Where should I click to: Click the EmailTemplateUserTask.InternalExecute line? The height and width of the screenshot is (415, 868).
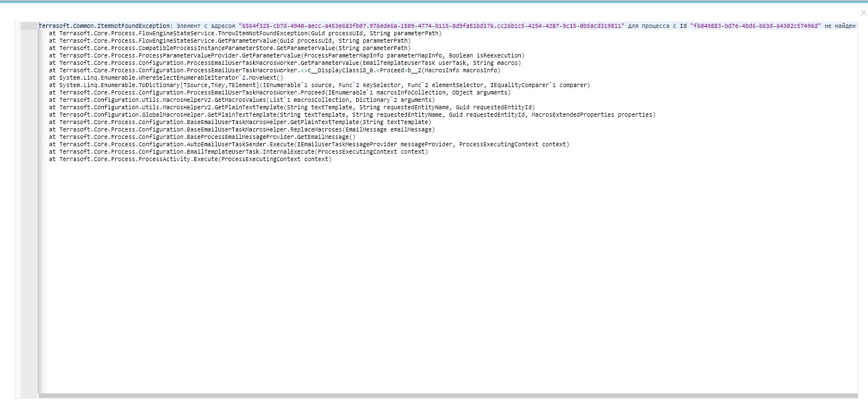[238, 152]
